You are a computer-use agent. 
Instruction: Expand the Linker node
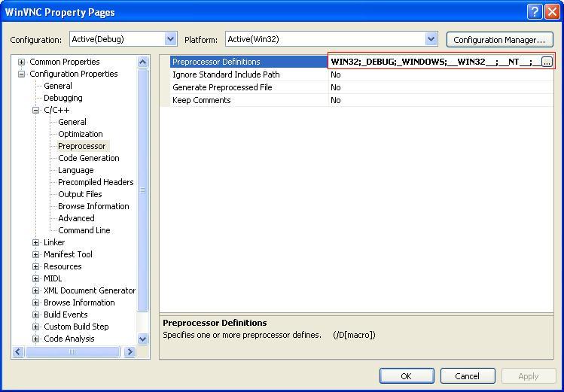35,242
